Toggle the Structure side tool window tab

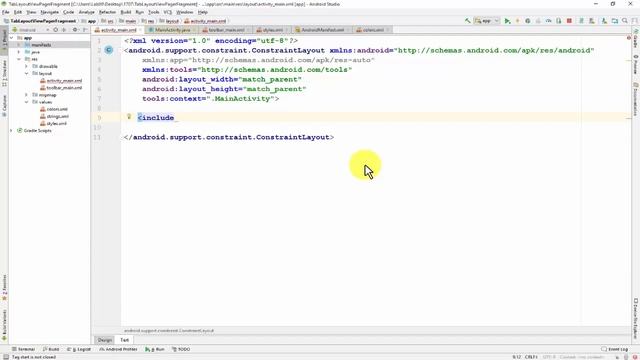coord(4,73)
